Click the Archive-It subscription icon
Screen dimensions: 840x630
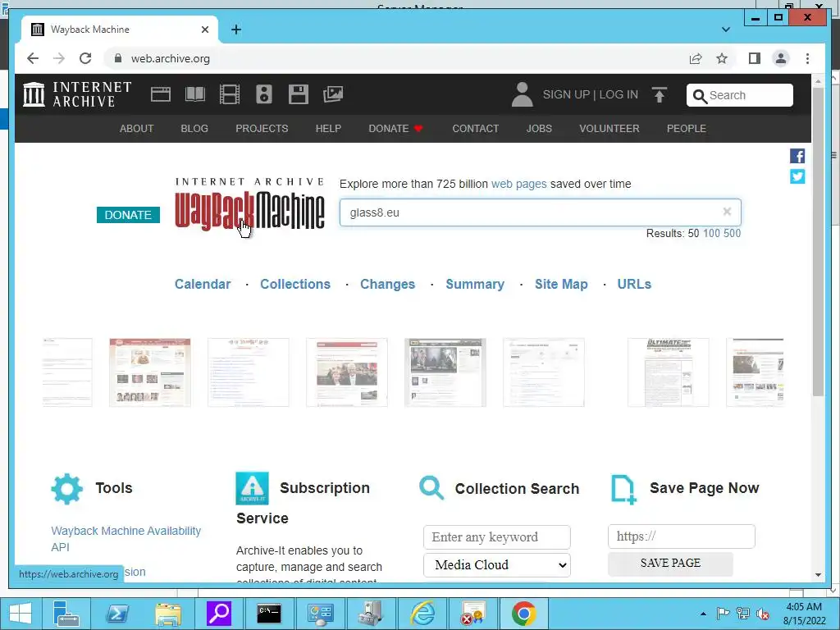(x=252, y=488)
